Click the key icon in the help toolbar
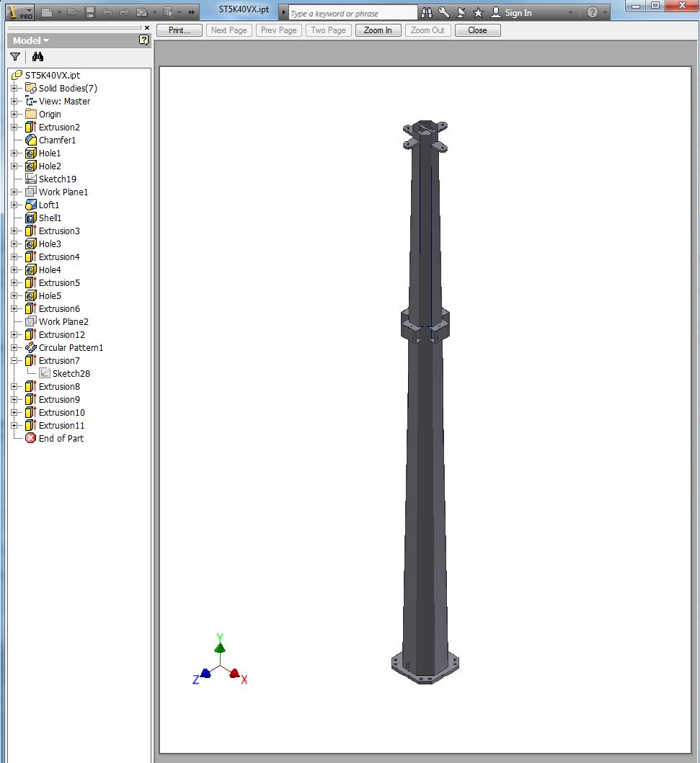This screenshot has width=700, height=763. pos(445,12)
